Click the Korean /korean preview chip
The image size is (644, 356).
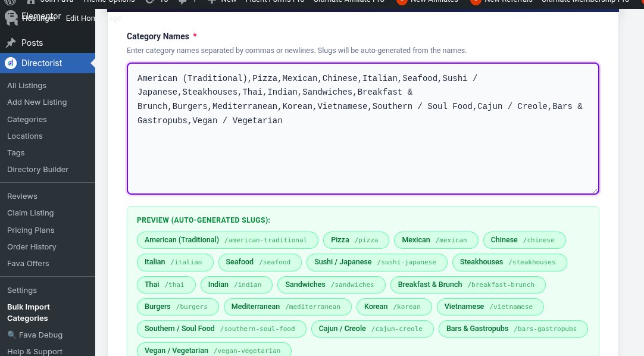pos(394,307)
